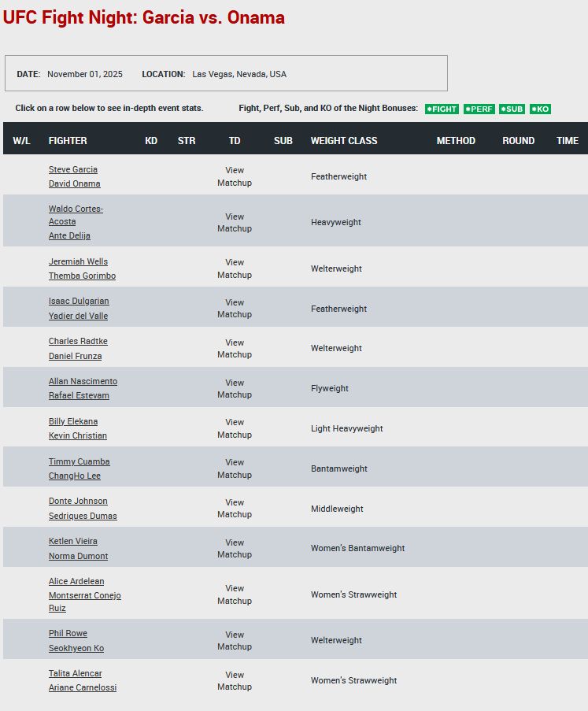View Matchup for Ardelean vs Conejo Ruiz

[235, 594]
